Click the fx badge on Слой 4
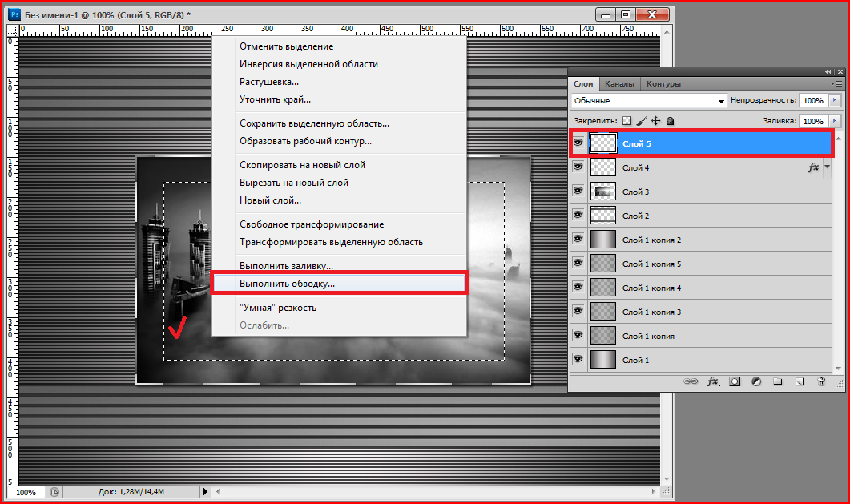This screenshot has width=850, height=504. 813,167
